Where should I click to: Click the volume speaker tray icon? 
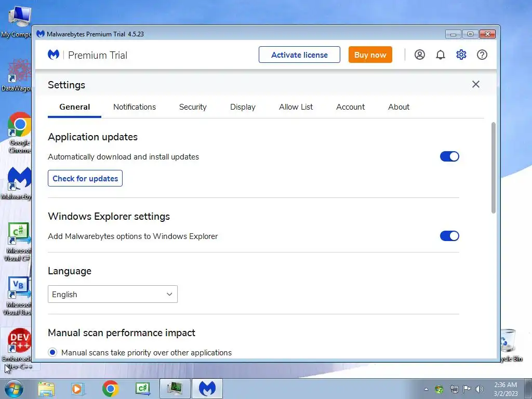point(480,389)
